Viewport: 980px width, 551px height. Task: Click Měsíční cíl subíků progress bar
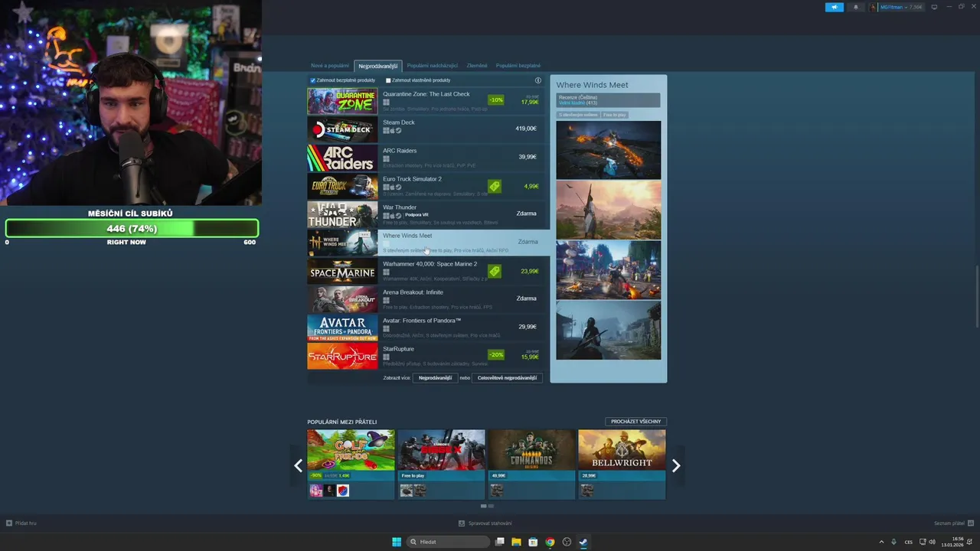132,229
